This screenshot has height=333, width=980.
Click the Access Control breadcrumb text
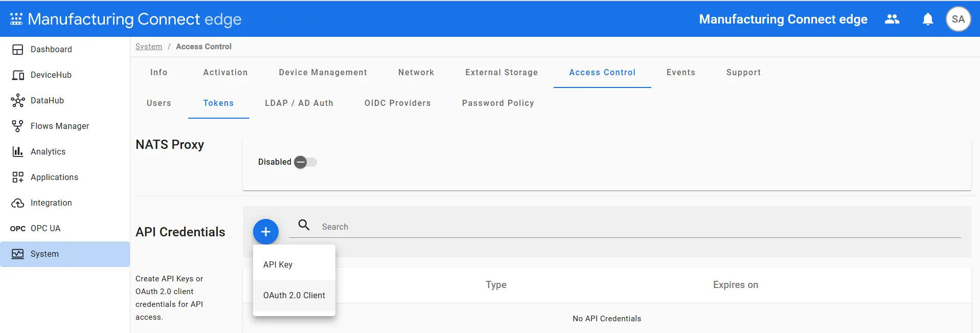point(203,47)
